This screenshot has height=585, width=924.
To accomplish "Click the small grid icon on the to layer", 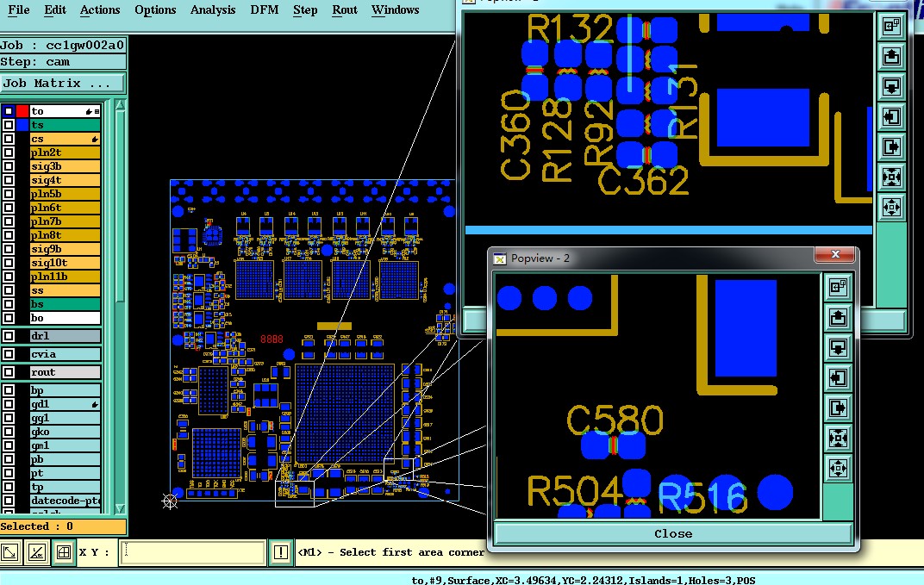I will [97, 111].
